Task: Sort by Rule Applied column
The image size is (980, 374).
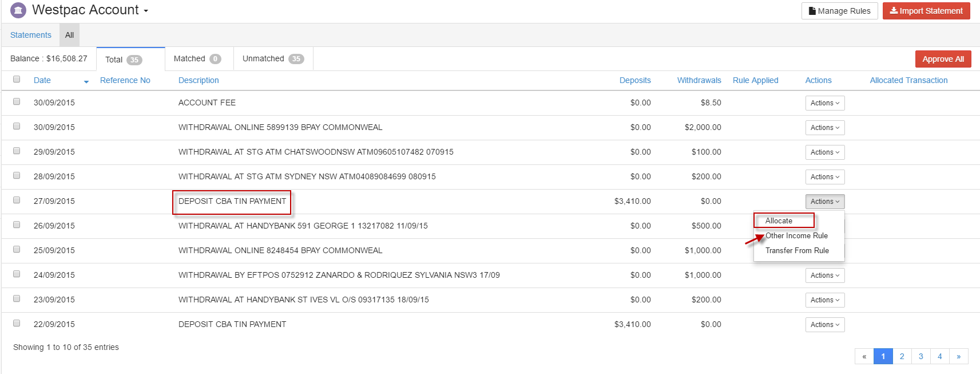Action: click(756, 80)
